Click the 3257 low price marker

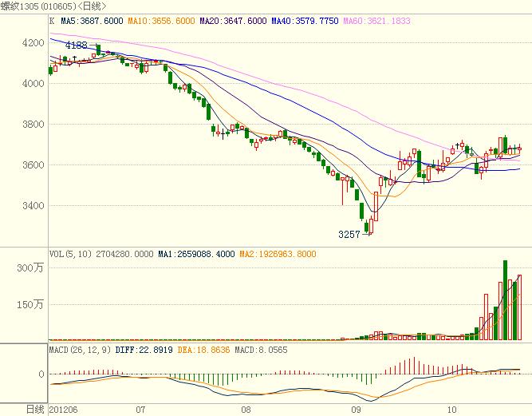(x=349, y=235)
